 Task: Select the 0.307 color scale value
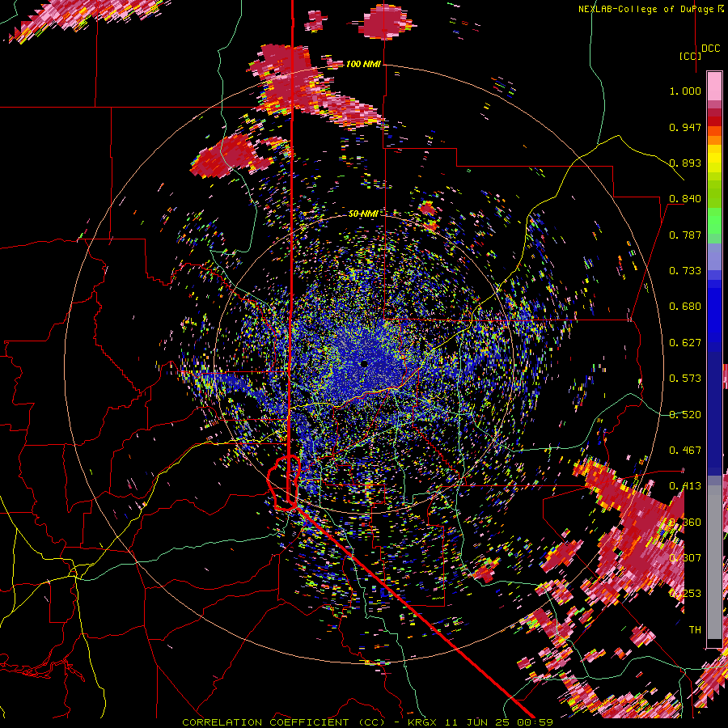pyautogui.click(x=685, y=558)
